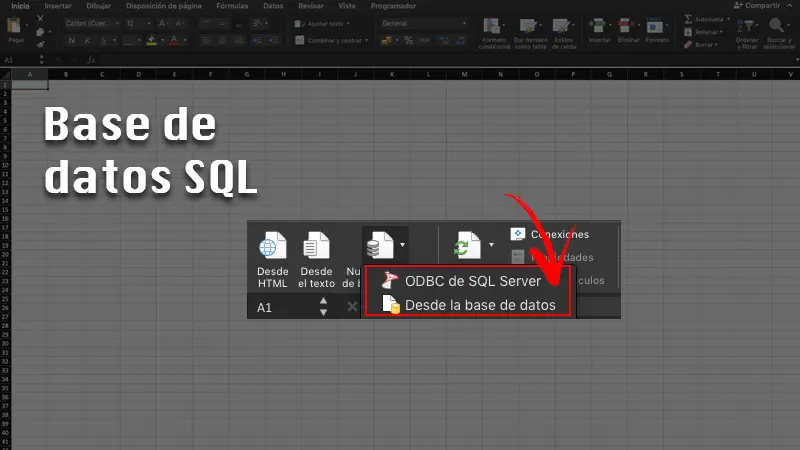Click the currency format icon
Screen dimensions: 800x450
tap(386, 40)
